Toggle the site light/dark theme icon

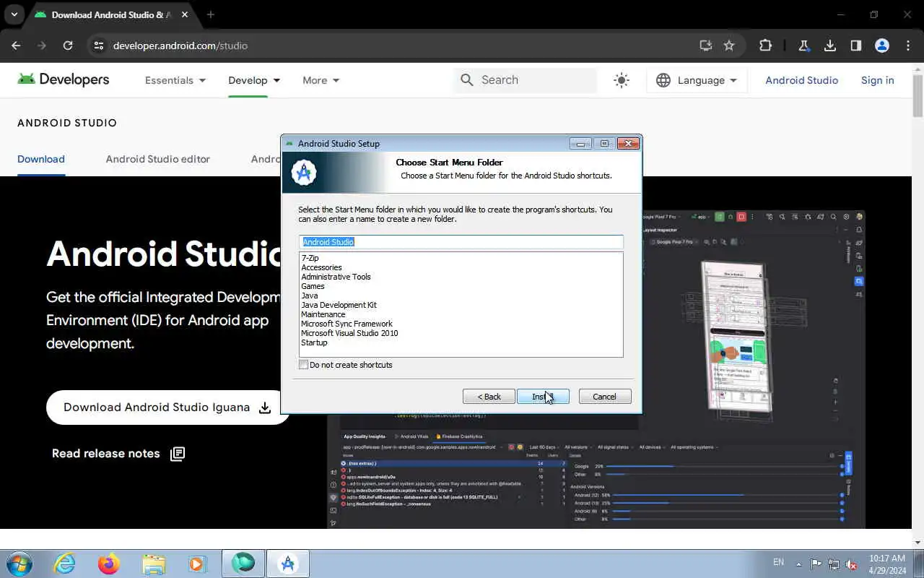pyautogui.click(x=622, y=80)
